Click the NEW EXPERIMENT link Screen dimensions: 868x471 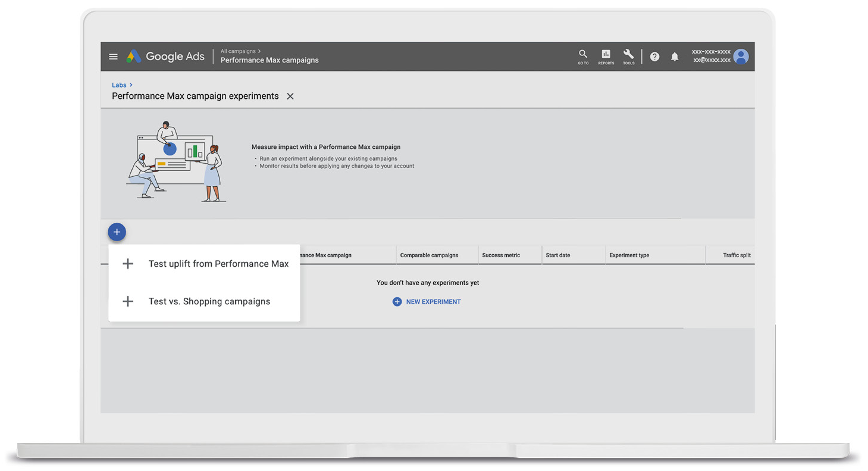tap(427, 302)
